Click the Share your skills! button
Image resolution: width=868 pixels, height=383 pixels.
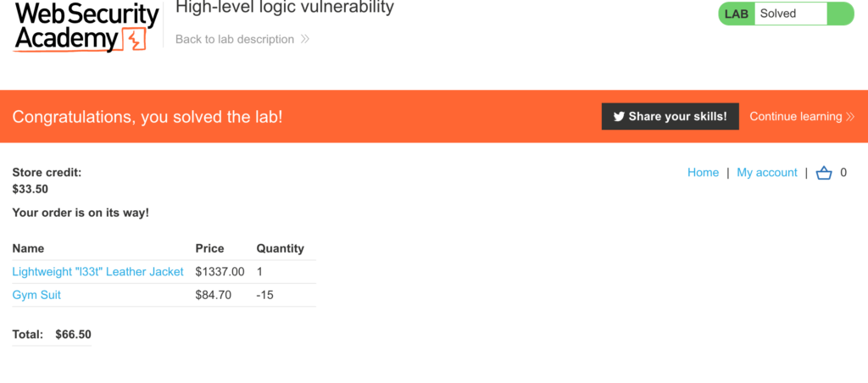coord(670,116)
